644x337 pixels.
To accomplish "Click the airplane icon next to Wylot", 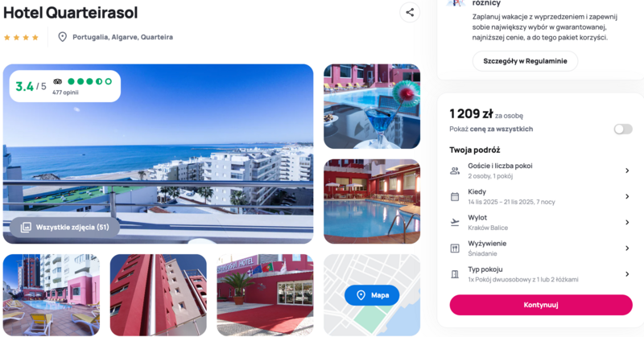I will [x=455, y=223].
